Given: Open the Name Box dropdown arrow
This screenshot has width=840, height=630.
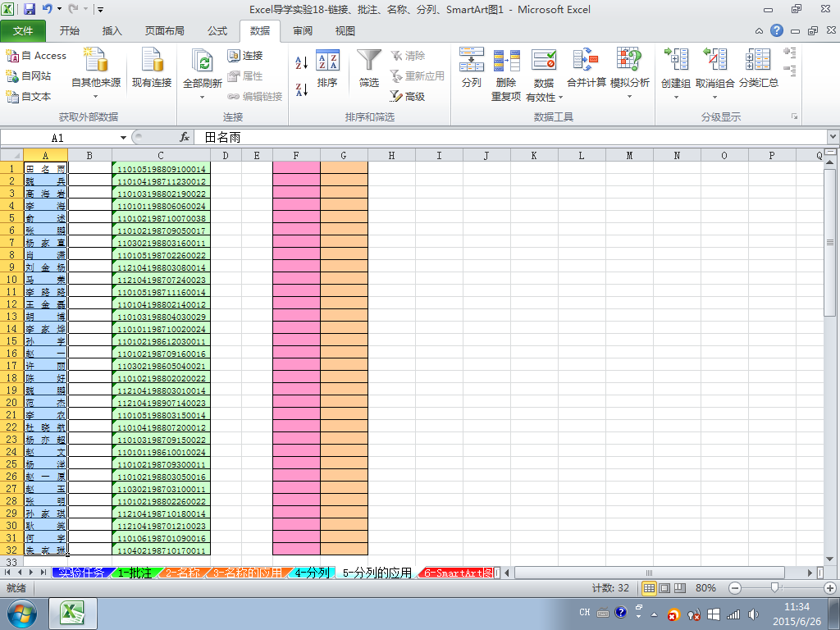Looking at the screenshot, I should pos(123,138).
